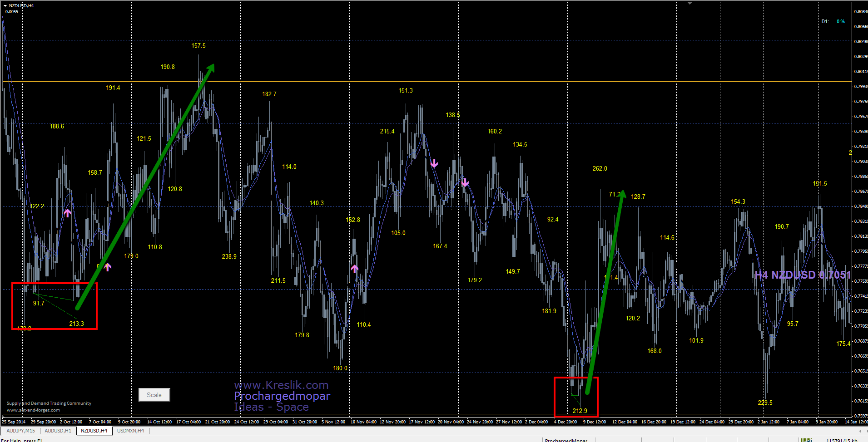Click the pink down arrow left of 179.2 drop

click(x=465, y=183)
